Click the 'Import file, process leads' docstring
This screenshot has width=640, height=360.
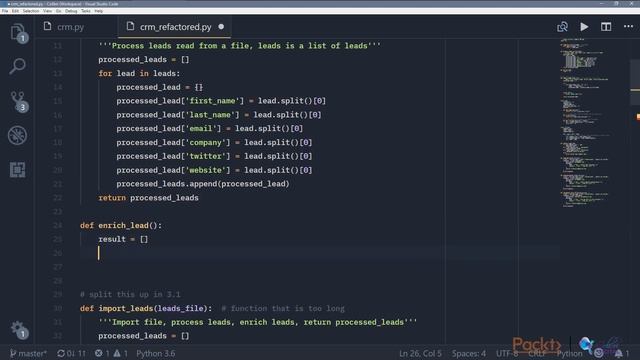258,322
